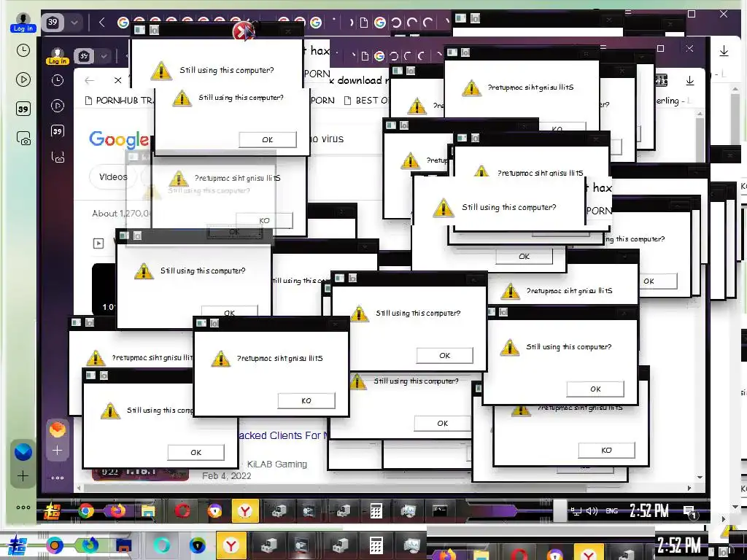Click 2:52 PM clock on lower taskbar
The image size is (747, 560).
[x=679, y=545]
